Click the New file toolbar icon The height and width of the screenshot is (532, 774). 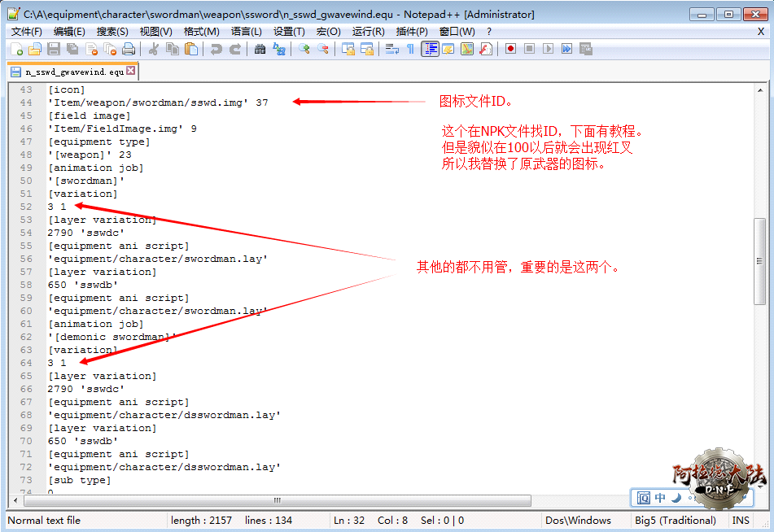click(16, 49)
